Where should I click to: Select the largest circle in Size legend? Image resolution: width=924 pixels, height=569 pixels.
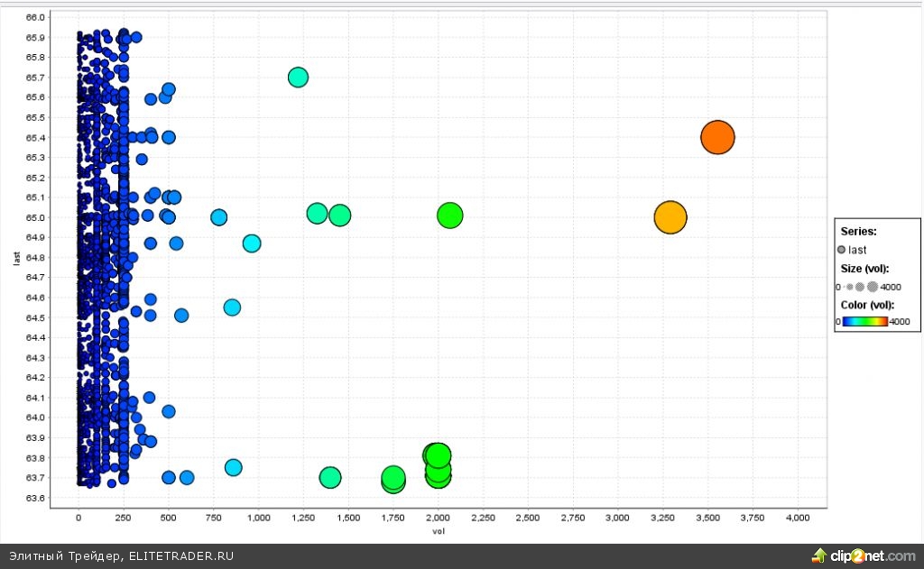point(873,287)
